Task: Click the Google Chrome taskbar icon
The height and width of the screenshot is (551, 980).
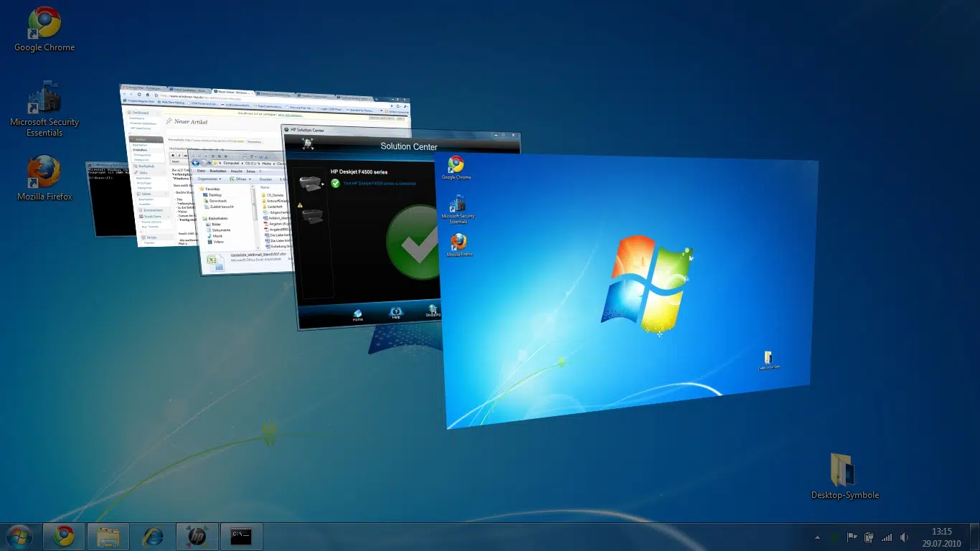Action: pyautogui.click(x=64, y=537)
